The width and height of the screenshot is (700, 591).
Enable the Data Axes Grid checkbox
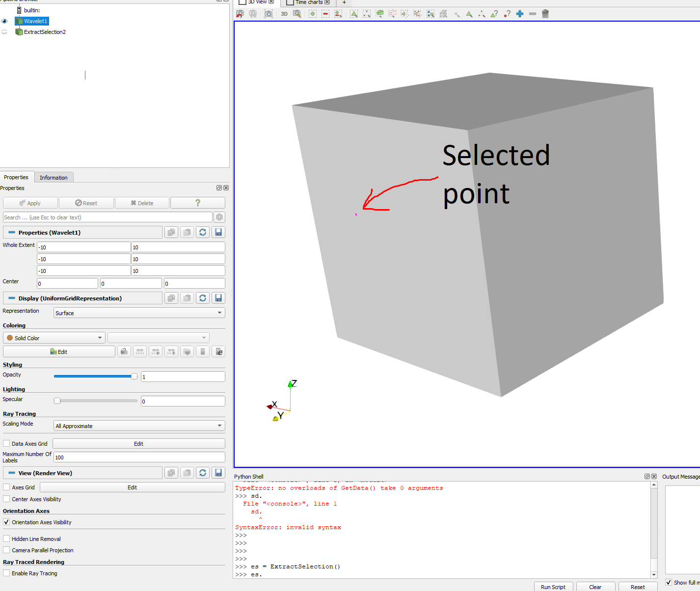[6, 443]
